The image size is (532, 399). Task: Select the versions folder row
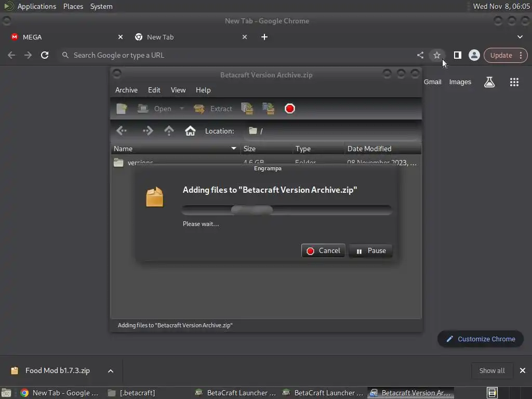pyautogui.click(x=266, y=162)
